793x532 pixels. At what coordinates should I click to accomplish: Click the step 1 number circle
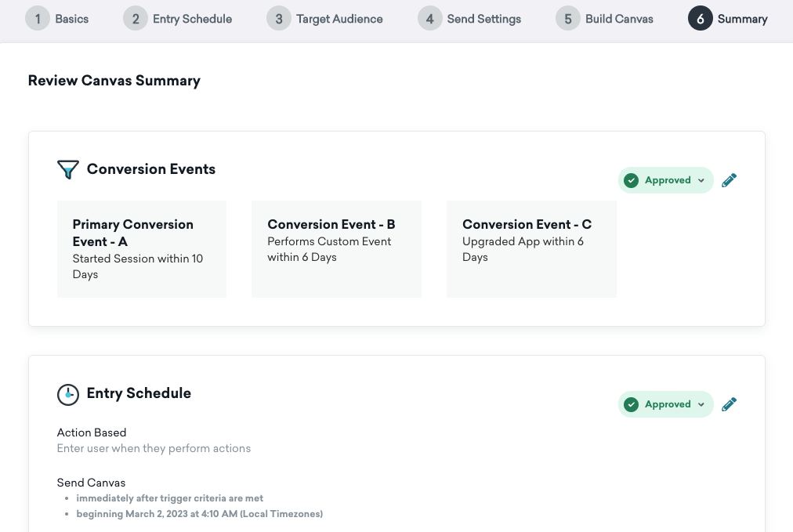38,19
